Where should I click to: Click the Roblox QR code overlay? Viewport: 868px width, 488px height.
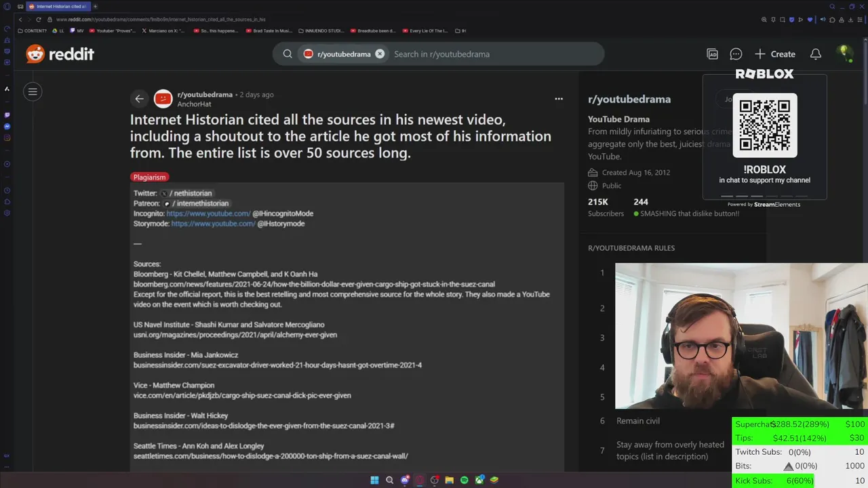(764, 125)
